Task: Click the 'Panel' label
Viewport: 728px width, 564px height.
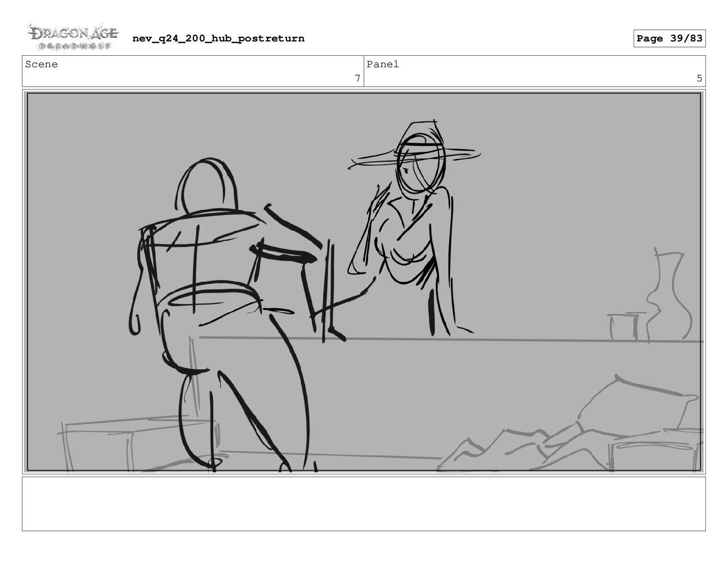Action: [382, 64]
